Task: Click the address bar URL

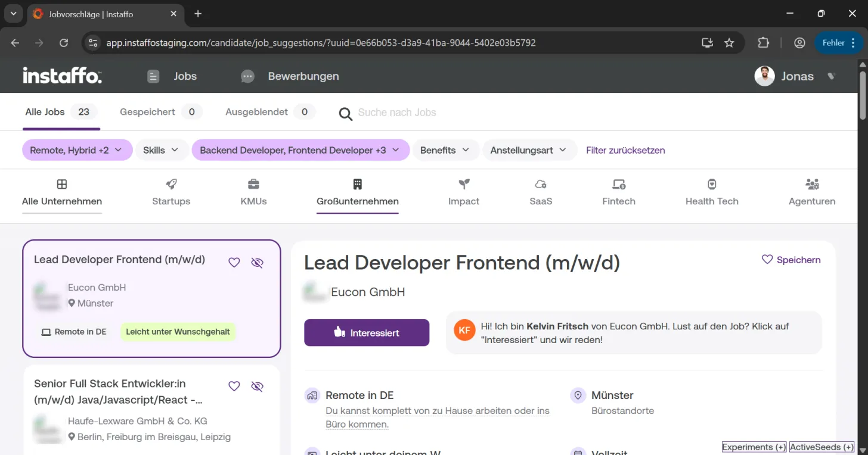Action: [x=321, y=43]
